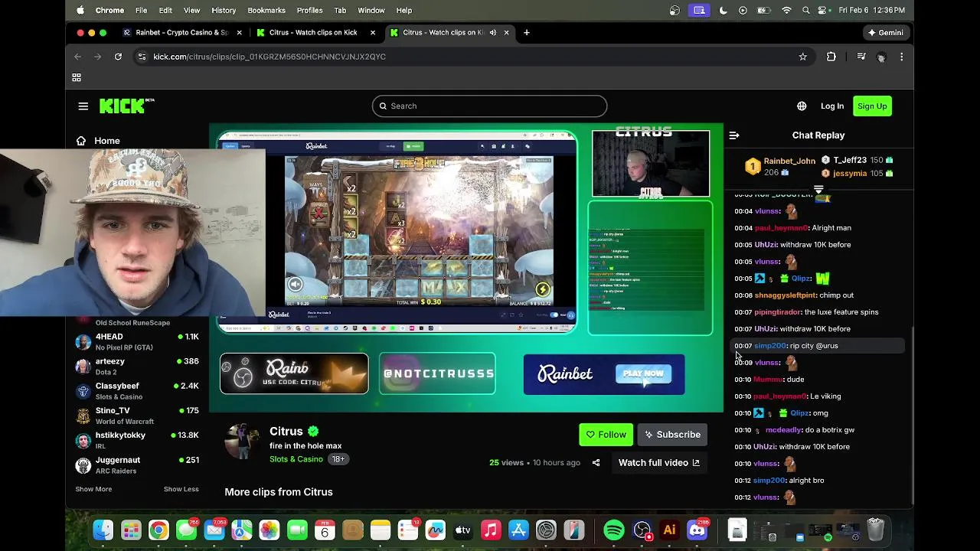Screen dimensions: 980x551
Task: Expand the leaderboard arrow under Rainbet_John
Action: click(x=818, y=189)
